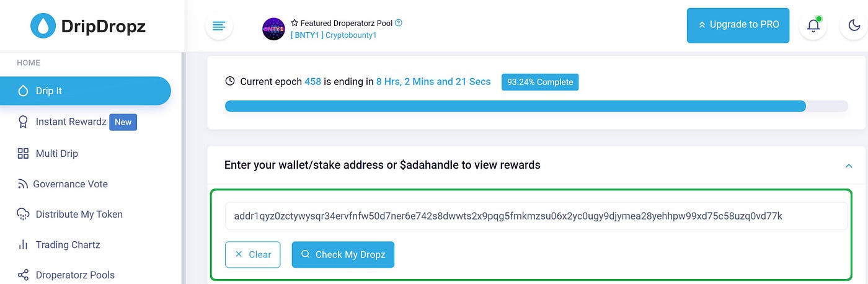Select the Multi Drip grid icon
The height and width of the screenshot is (284, 868).
[x=23, y=153]
